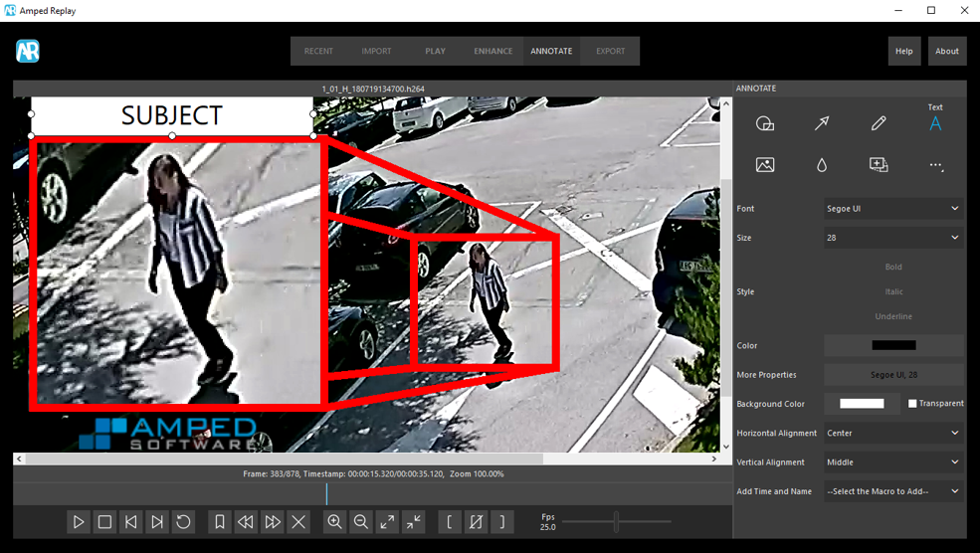Toggle Bold text style
Image resolution: width=980 pixels, height=553 pixels.
893,267
